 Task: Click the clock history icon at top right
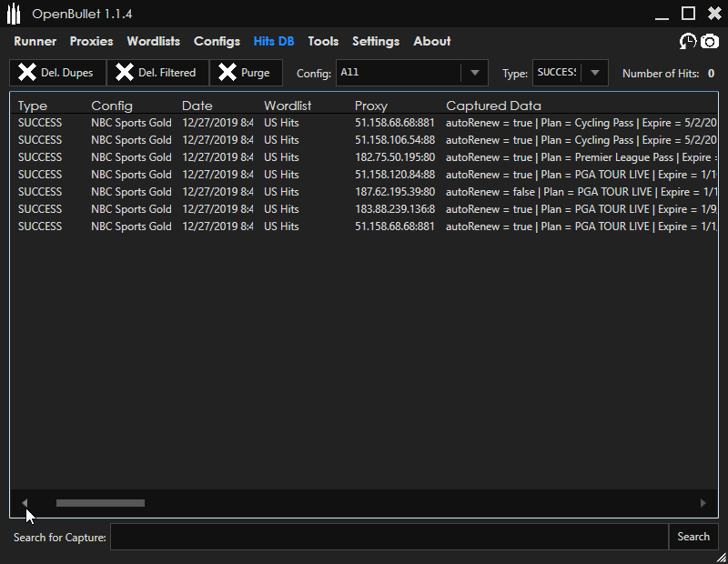(688, 41)
